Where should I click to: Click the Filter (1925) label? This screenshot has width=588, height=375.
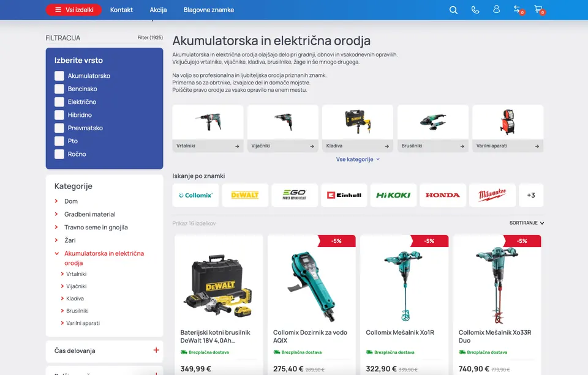click(150, 37)
